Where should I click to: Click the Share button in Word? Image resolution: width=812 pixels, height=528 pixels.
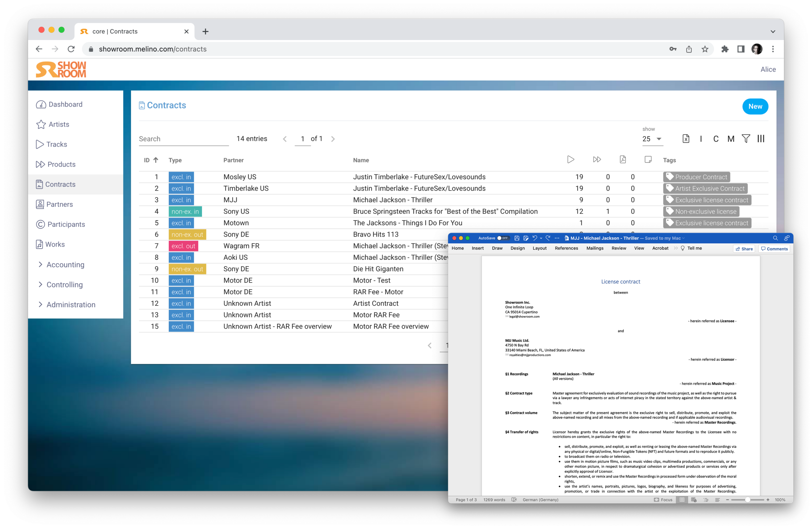click(x=744, y=249)
